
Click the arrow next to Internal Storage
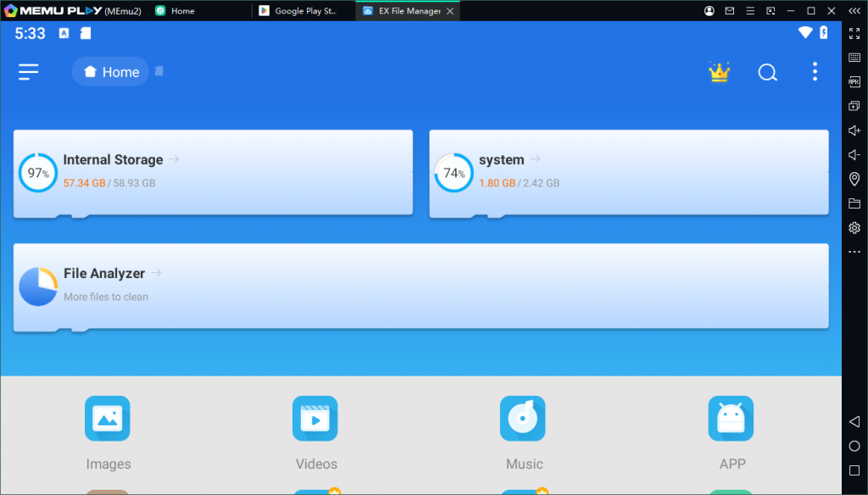[x=174, y=159]
